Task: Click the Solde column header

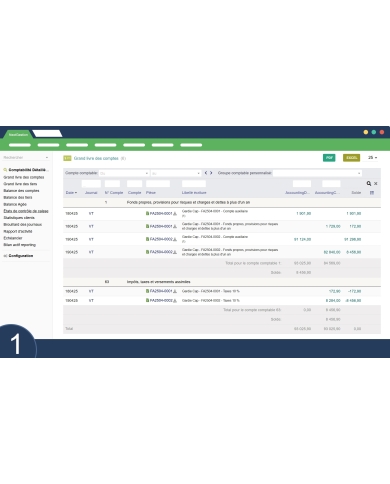Action: tap(356, 193)
